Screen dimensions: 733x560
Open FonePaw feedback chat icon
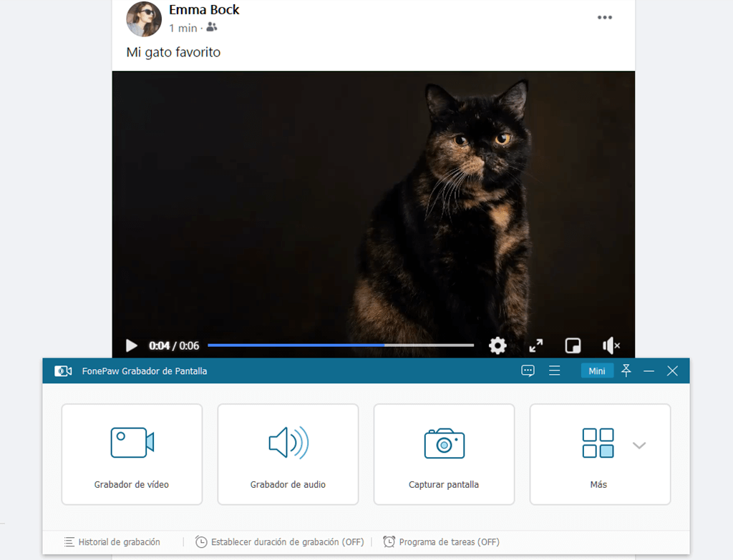tap(528, 371)
